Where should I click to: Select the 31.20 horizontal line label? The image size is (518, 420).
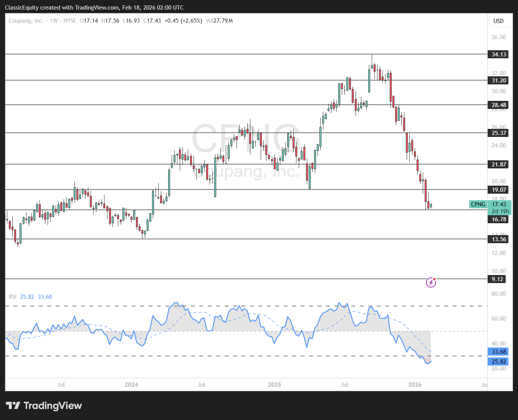point(499,81)
